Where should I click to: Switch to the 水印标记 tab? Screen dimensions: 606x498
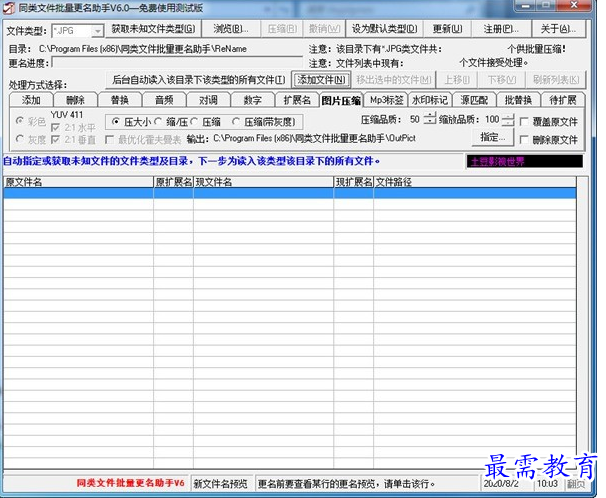point(430,100)
